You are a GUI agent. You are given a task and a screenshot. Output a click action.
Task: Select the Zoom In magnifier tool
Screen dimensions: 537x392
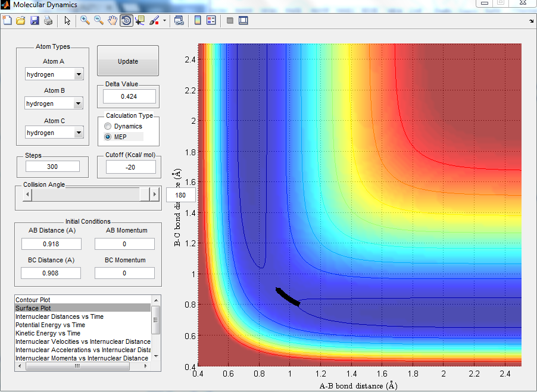point(85,21)
